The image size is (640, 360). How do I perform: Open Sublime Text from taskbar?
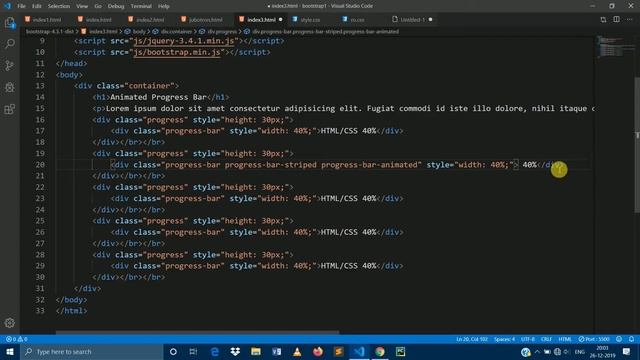point(338,352)
